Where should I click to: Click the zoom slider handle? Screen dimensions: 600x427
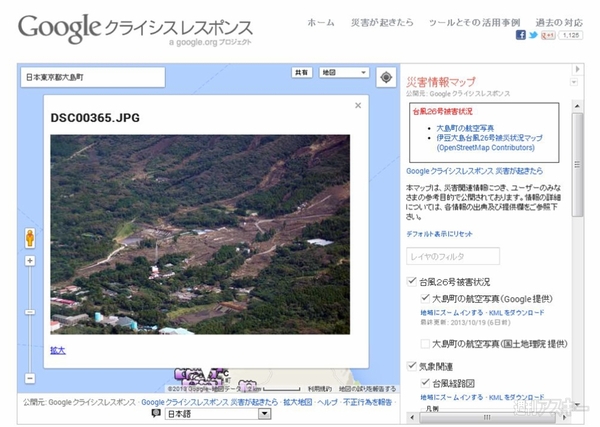[30, 312]
